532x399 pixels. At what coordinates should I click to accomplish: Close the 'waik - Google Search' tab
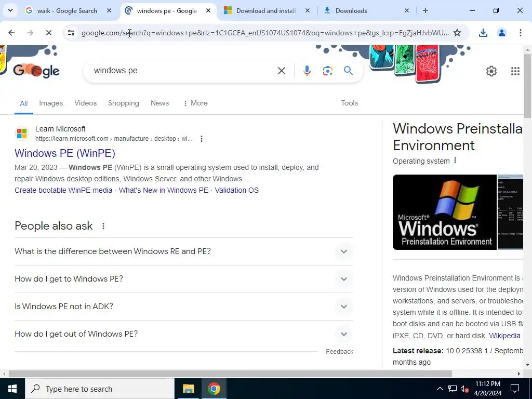[x=109, y=10]
